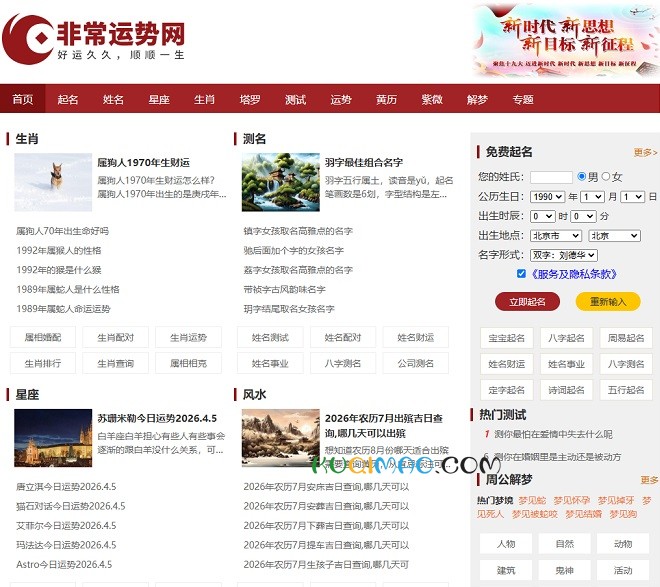This screenshot has height=587, width=660.
Task: Click the 姓名配对 tag button
Action: pos(343,337)
